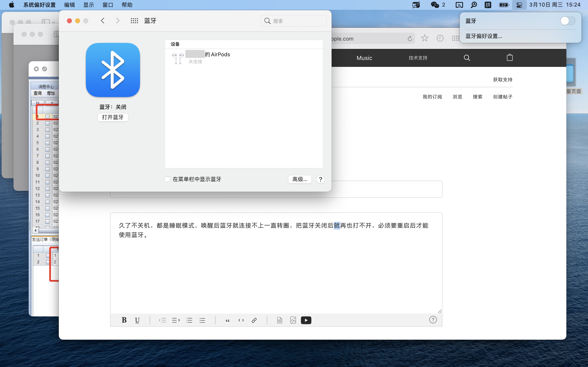Click the code block icon
This screenshot has height=367, width=588.
pos(241,320)
